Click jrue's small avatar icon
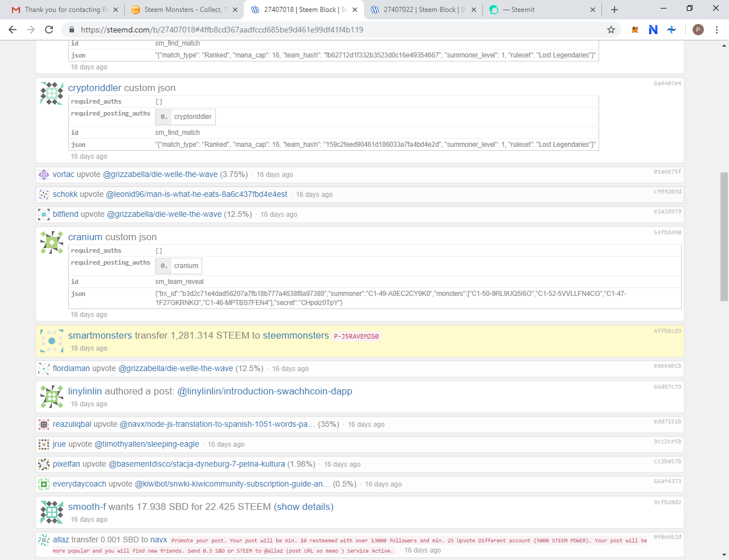Screen dimensions: 729x560 [44, 444]
